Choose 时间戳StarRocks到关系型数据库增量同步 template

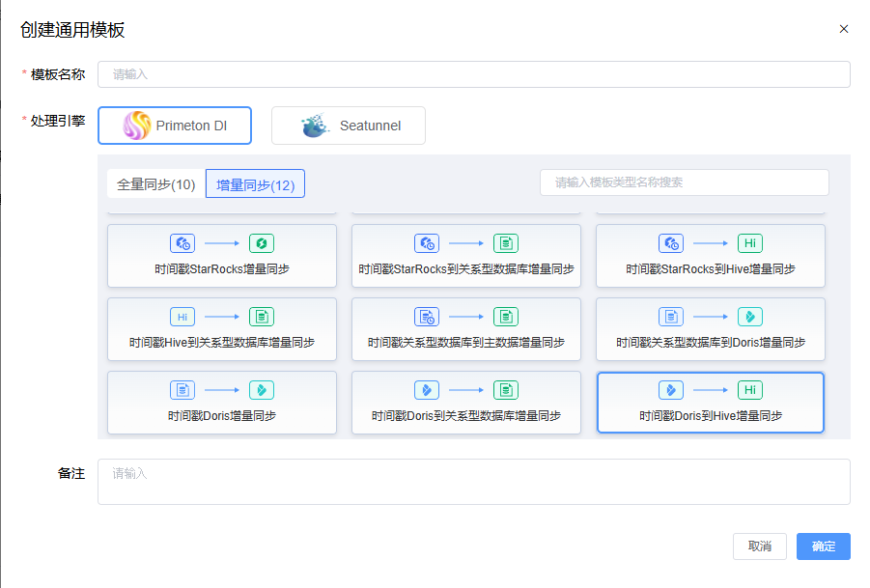(x=466, y=257)
